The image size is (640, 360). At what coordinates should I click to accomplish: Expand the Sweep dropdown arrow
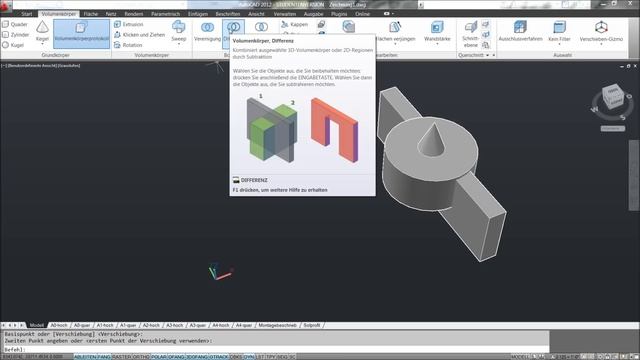pyautogui.click(x=178, y=44)
